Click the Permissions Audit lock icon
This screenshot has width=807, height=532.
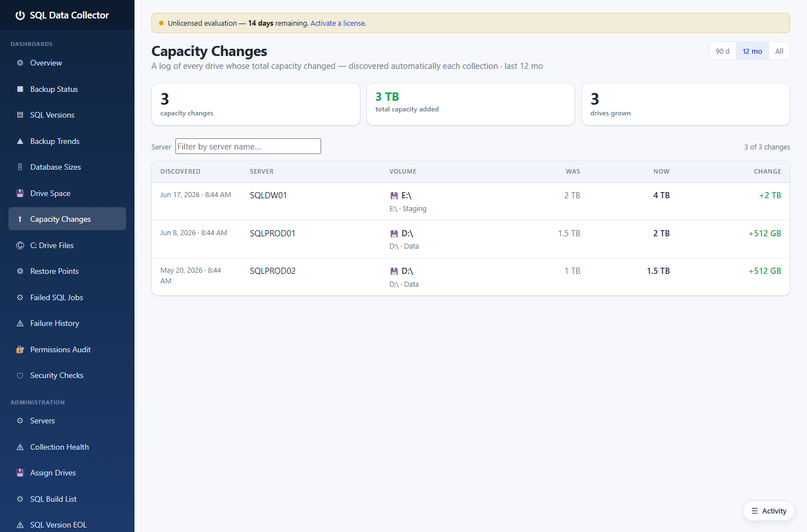click(x=20, y=349)
